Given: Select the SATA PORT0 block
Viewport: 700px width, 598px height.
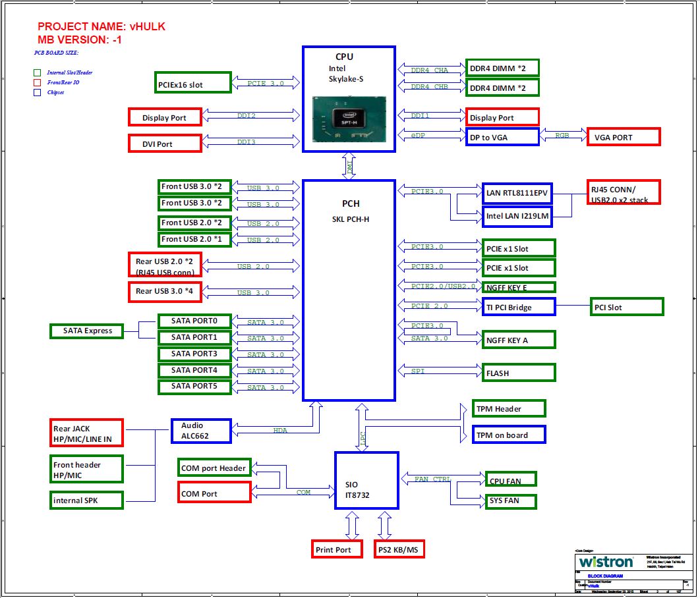Looking at the screenshot, I should (194, 321).
